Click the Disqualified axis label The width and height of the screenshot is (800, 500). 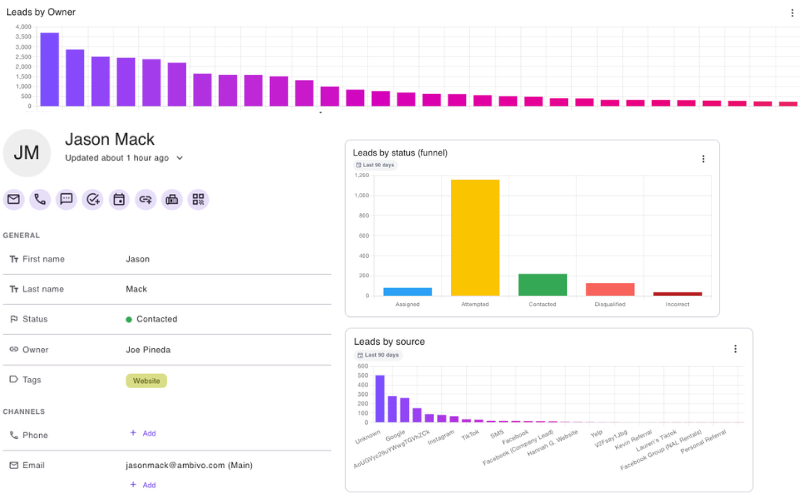click(x=610, y=305)
